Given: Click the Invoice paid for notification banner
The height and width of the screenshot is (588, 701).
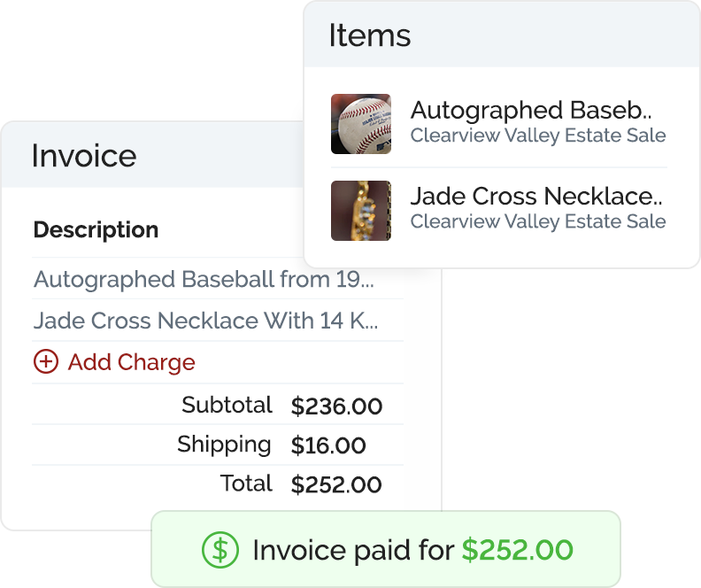Looking at the screenshot, I should (386, 549).
